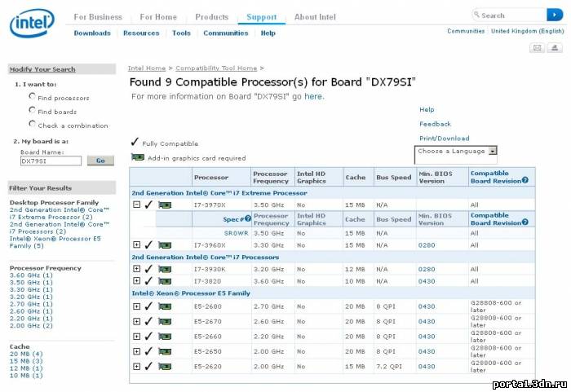Click checkmark icon in I7-3970X row
Viewport: 571px width, 392px height.
click(x=148, y=205)
